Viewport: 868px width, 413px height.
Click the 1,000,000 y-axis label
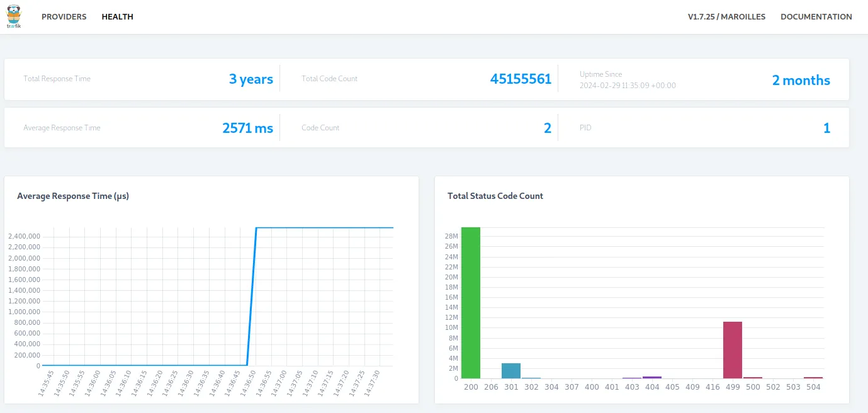pos(25,312)
